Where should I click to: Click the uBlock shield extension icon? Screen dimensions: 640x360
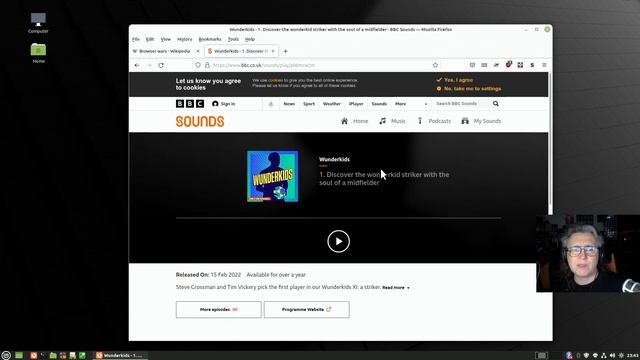click(x=508, y=65)
